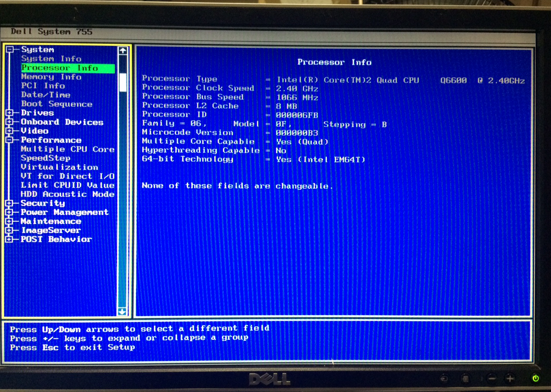The height and width of the screenshot is (392, 551).
Task: Click Processor L2 Cache 8 MB value
Action: click(x=287, y=106)
